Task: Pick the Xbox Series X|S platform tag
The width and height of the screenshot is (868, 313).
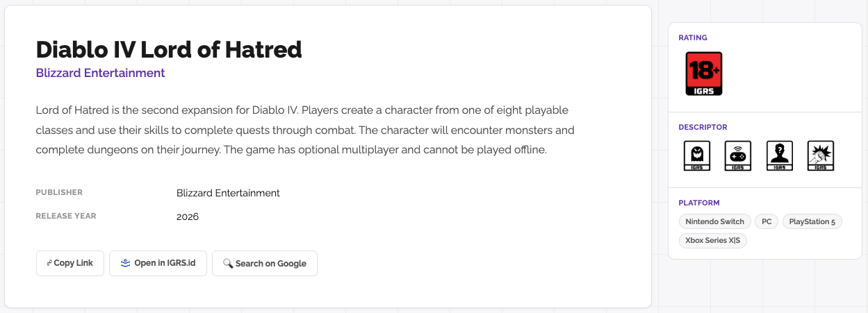Action: [x=712, y=241]
